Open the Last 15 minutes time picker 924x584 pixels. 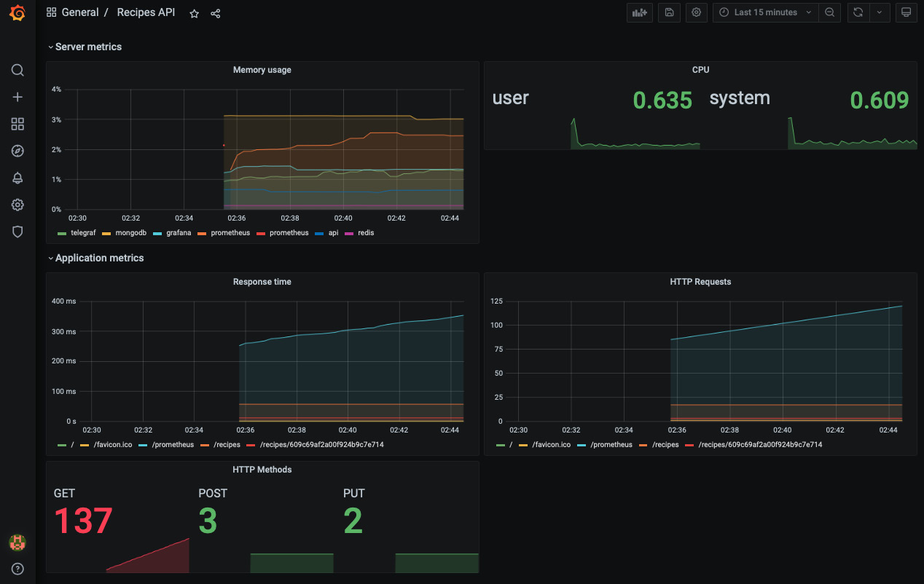tap(765, 12)
